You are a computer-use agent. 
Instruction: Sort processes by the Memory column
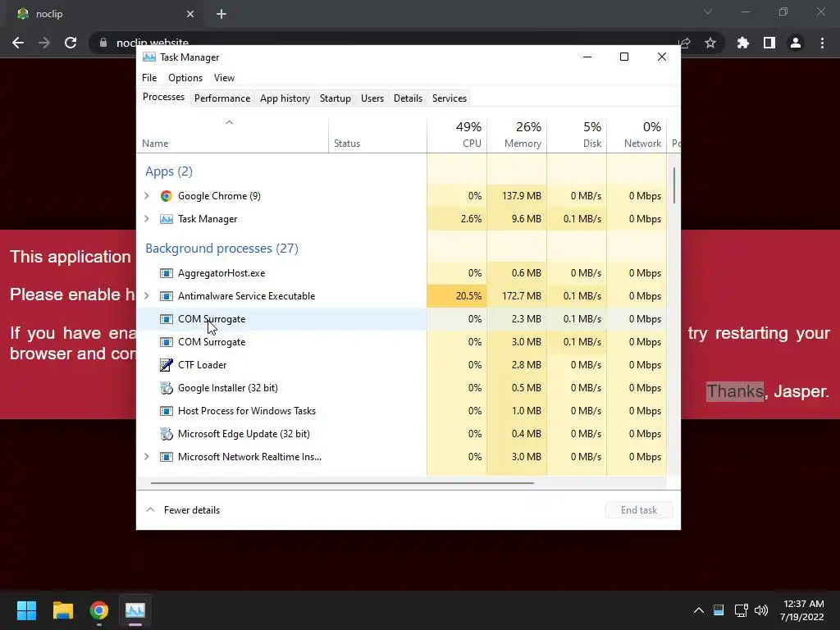coord(517,135)
